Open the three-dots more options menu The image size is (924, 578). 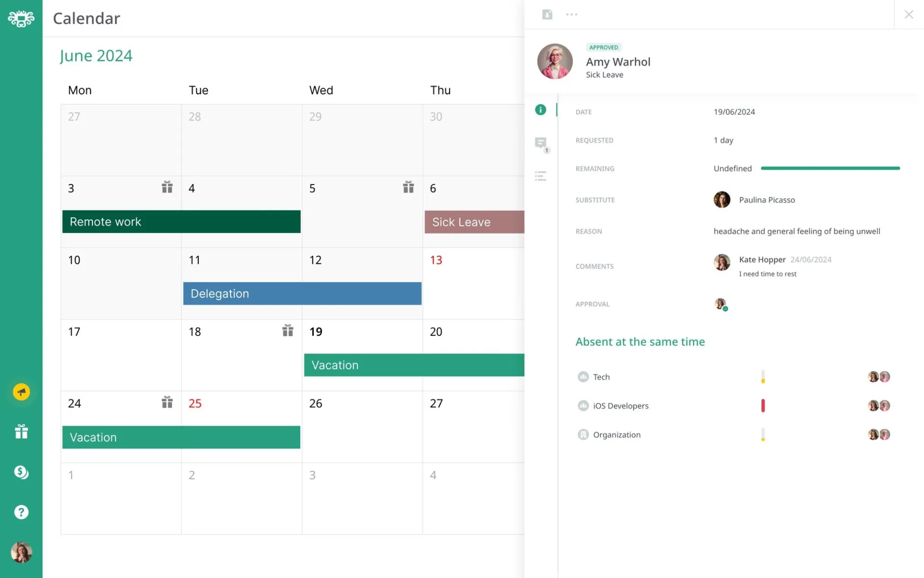pos(572,14)
